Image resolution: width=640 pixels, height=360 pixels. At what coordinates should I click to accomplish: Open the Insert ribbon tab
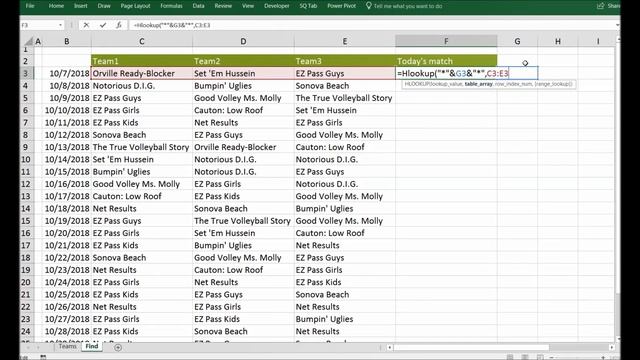[x=80, y=6]
